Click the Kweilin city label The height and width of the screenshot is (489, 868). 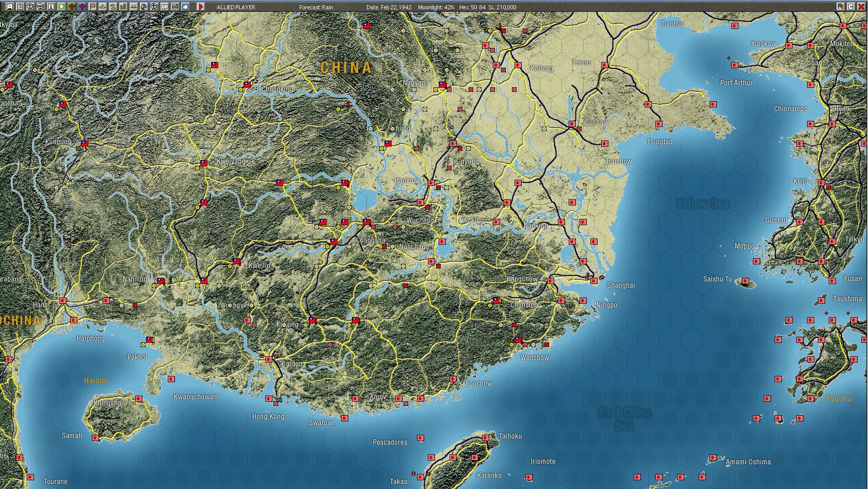259,265
